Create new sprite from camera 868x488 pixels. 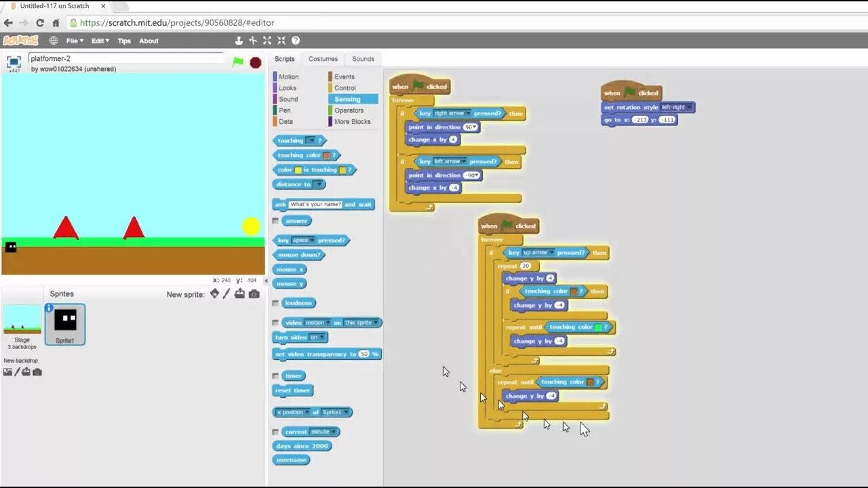click(254, 293)
